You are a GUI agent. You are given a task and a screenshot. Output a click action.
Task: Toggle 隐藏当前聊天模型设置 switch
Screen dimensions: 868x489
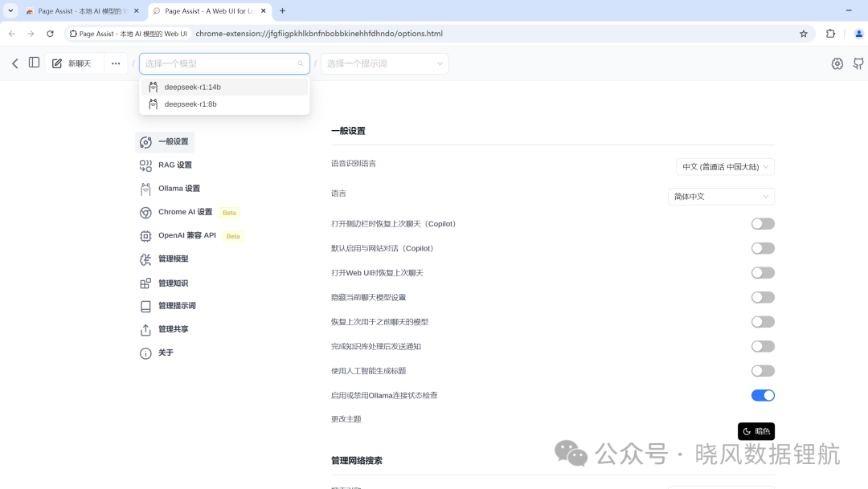click(x=763, y=298)
